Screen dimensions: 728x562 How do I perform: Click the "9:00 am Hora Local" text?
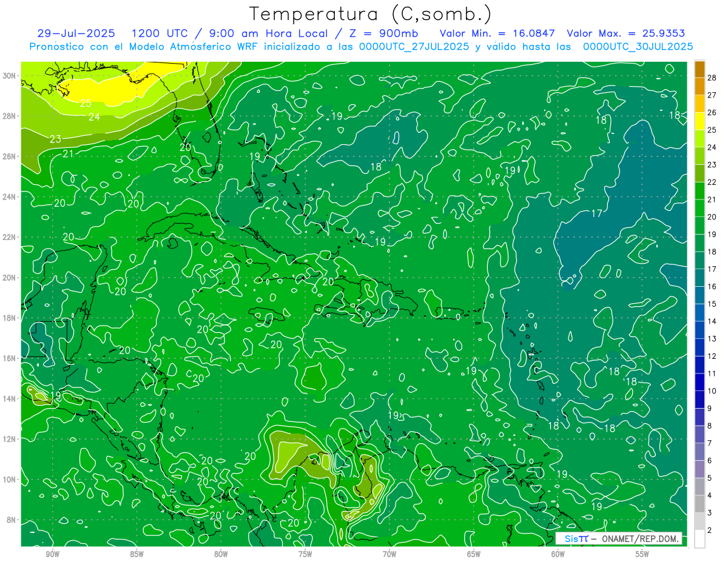(x=268, y=33)
